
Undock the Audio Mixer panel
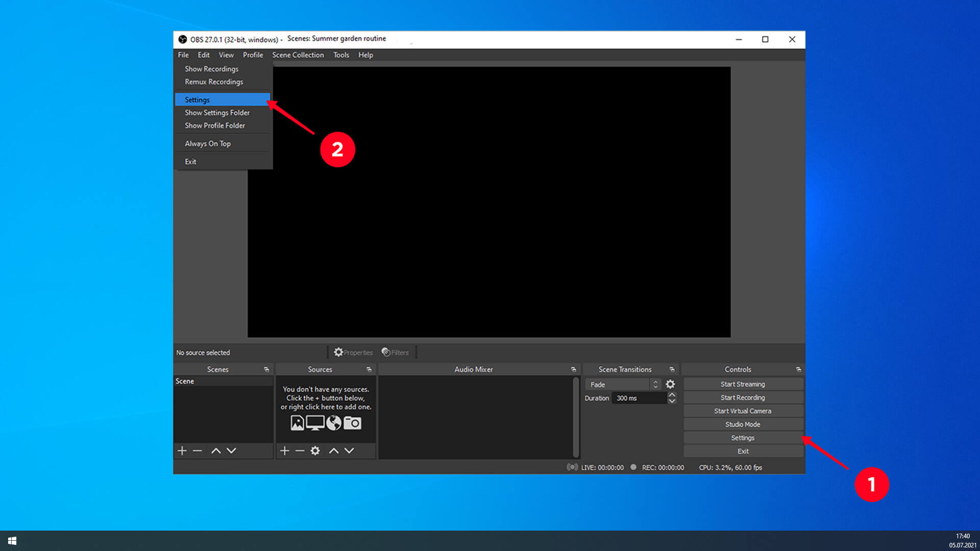[x=574, y=369]
